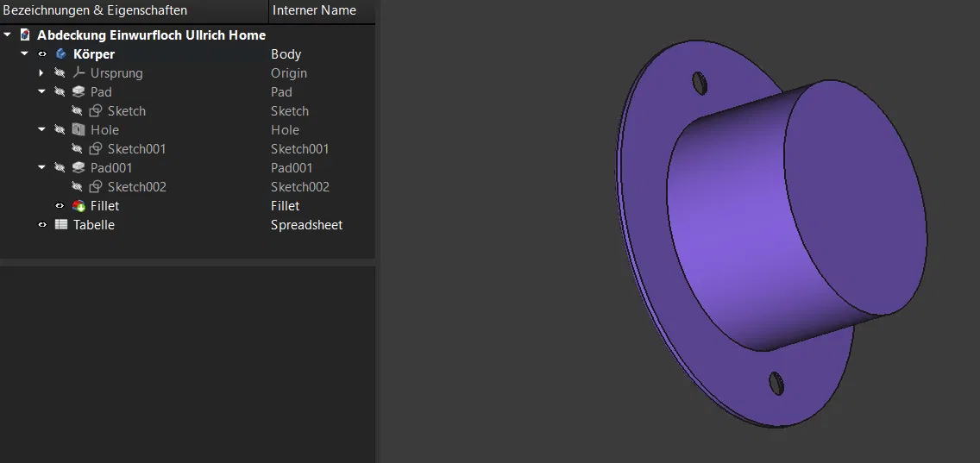Viewport: 980px width, 463px height.
Task: Show Sketch002 via its eye icon
Action: point(77,187)
